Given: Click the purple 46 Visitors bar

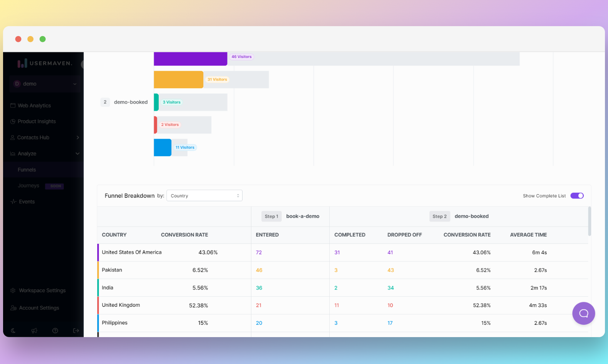Looking at the screenshot, I should pos(190,59).
